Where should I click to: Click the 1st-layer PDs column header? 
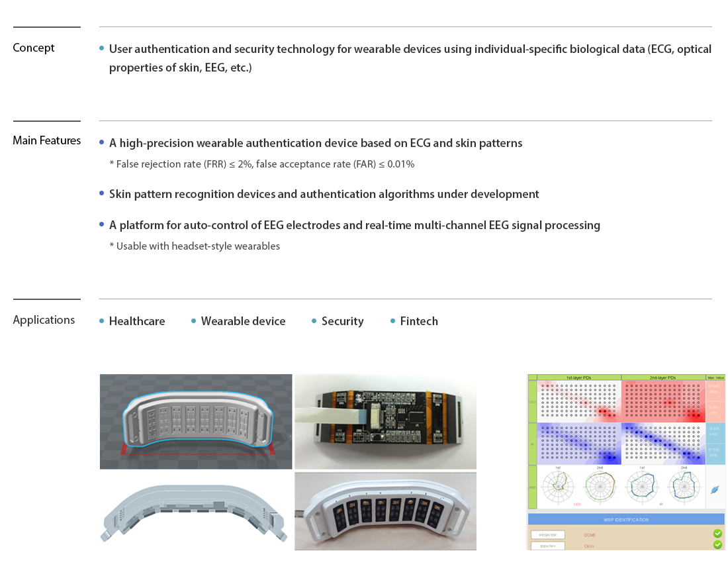pos(579,377)
